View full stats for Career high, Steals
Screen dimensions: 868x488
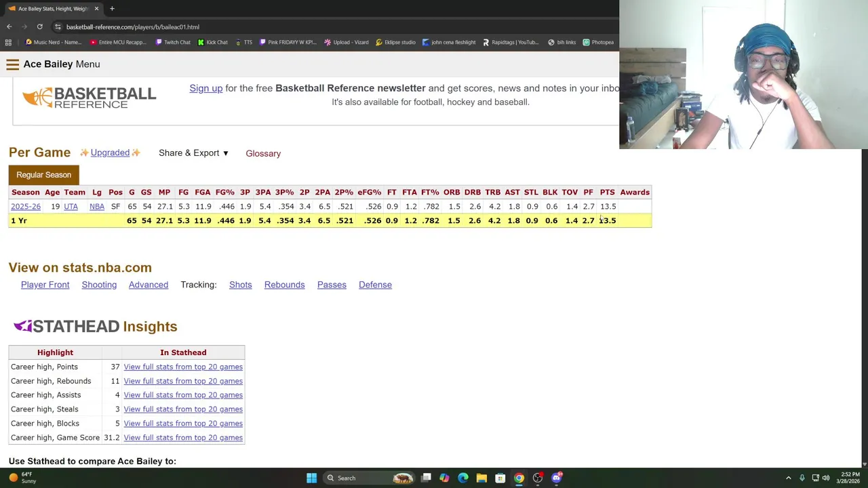(183, 409)
